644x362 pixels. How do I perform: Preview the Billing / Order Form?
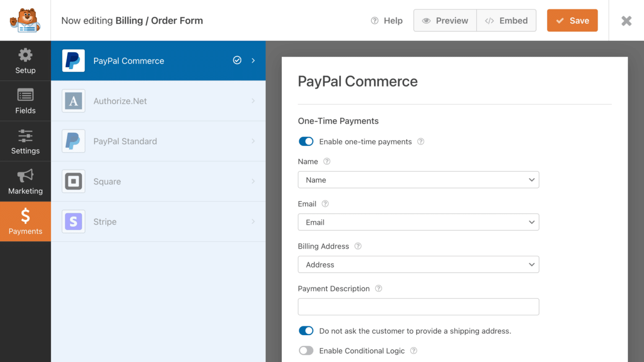point(445,20)
